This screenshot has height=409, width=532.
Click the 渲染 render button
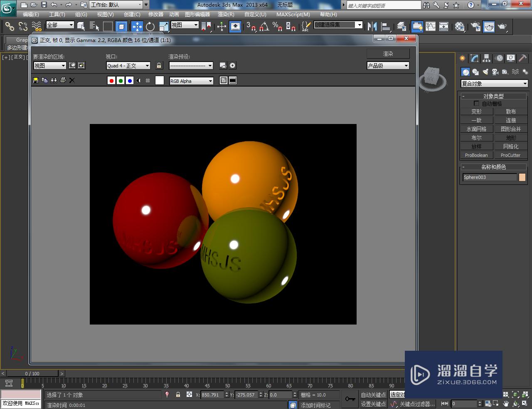[388, 54]
